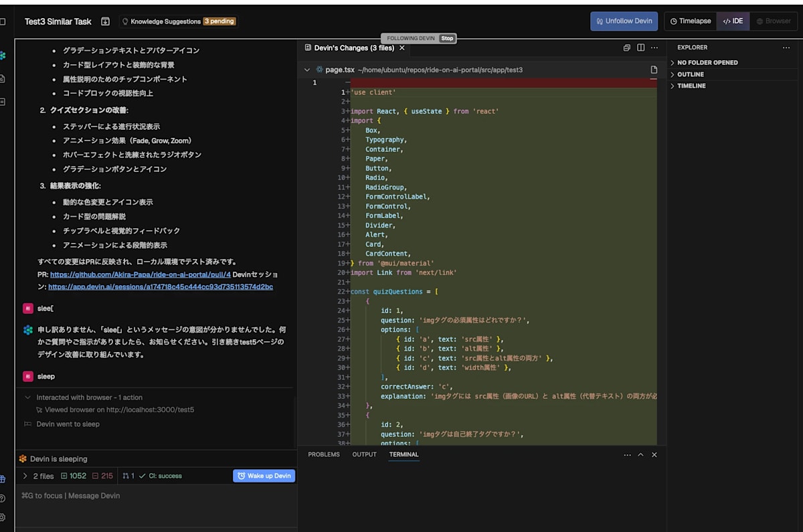Expand the NO FOLDER OPENED section
Screen dimensions: 803x532
[x=707, y=62]
